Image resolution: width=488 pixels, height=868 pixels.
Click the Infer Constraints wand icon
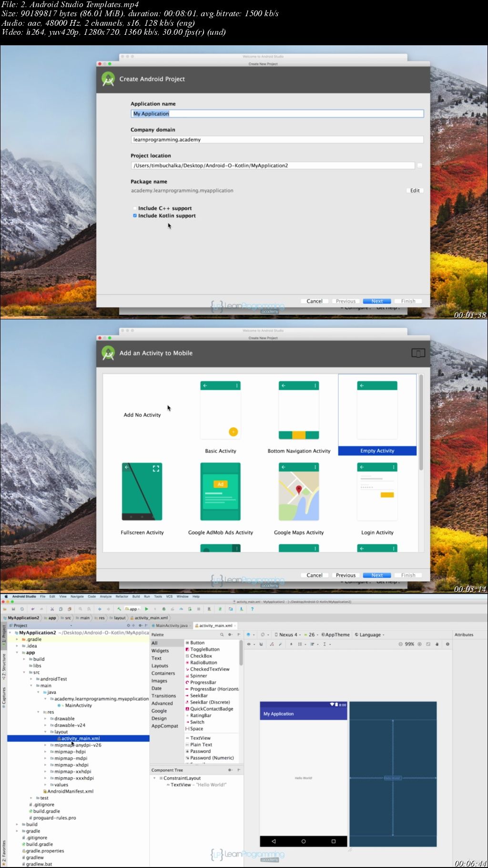(280, 644)
